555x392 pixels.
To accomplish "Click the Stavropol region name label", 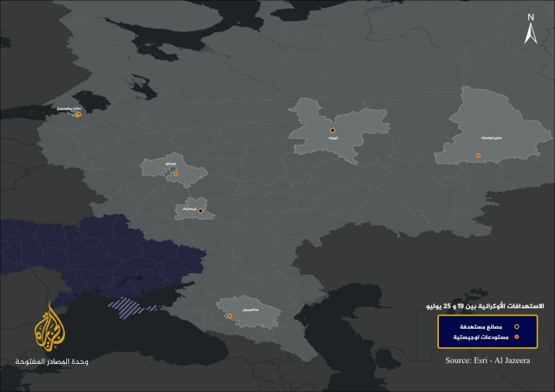I will coord(250,310).
